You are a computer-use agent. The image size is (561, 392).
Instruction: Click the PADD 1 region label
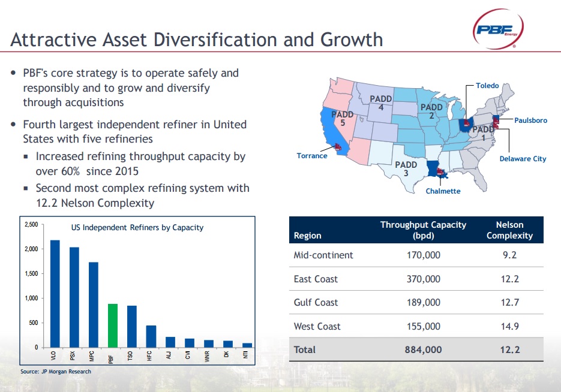483,133
